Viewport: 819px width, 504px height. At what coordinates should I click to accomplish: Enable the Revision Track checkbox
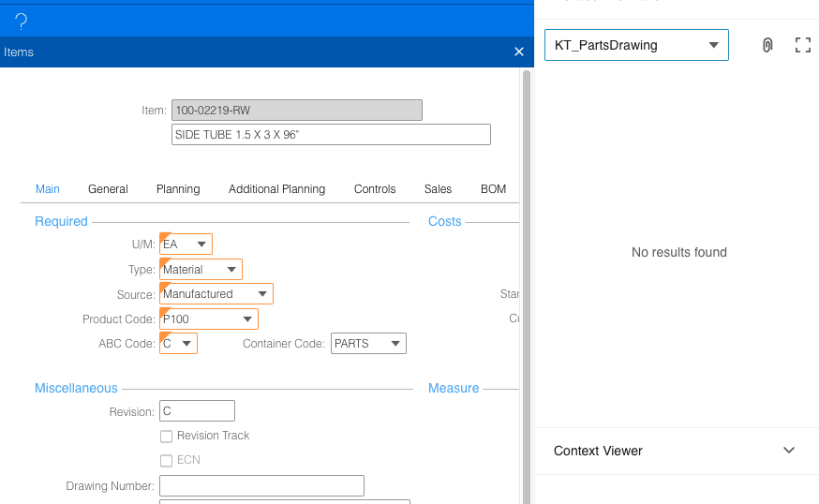coord(166,437)
